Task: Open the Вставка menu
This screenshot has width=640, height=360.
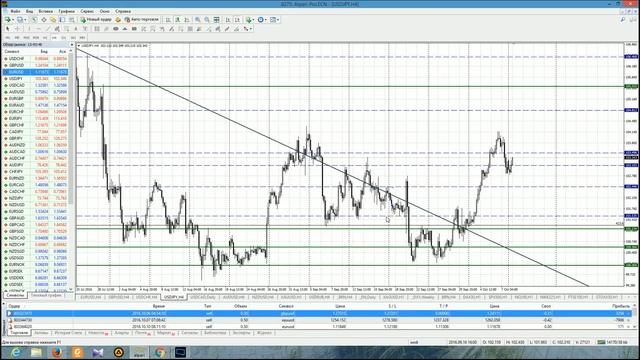Action: click(x=45, y=11)
